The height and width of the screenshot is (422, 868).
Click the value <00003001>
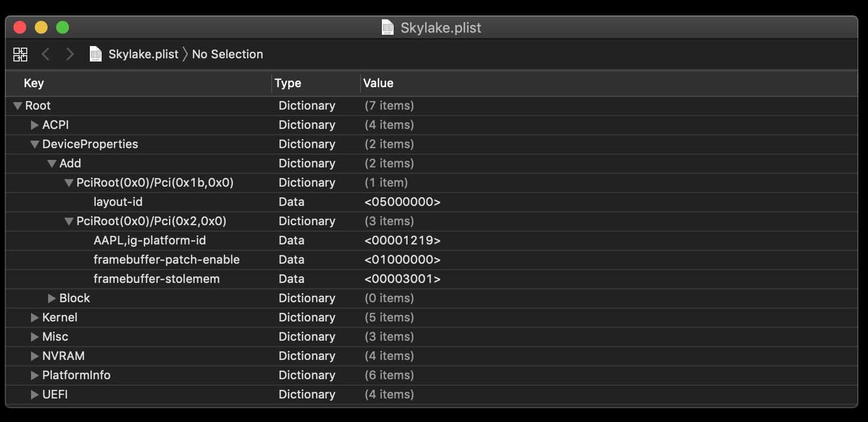[402, 279]
